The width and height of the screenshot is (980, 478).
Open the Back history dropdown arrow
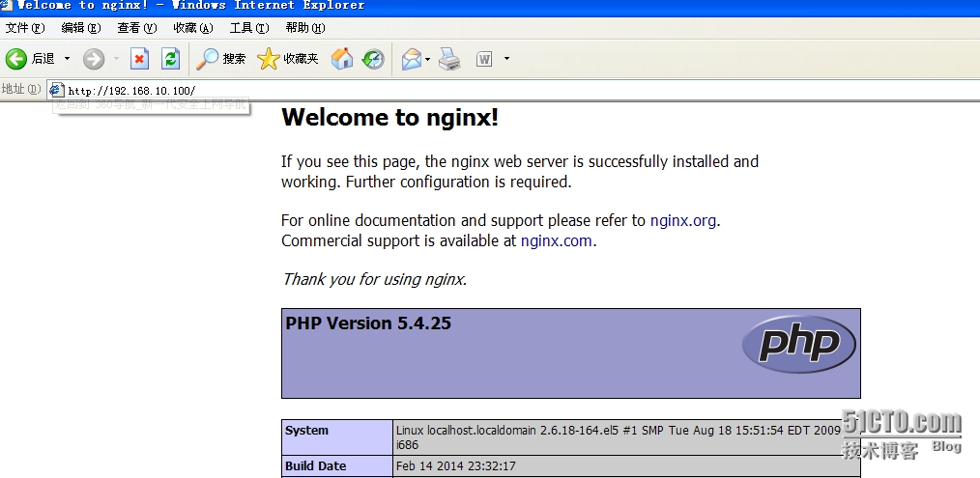pos(67,59)
